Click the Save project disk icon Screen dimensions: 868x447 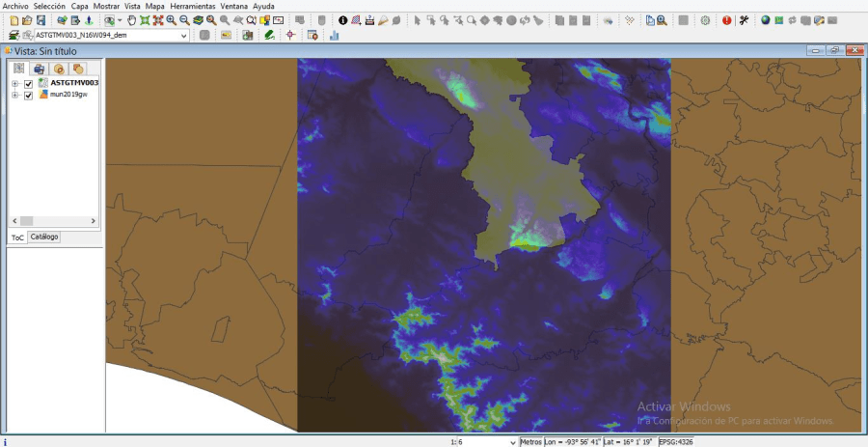(x=41, y=20)
